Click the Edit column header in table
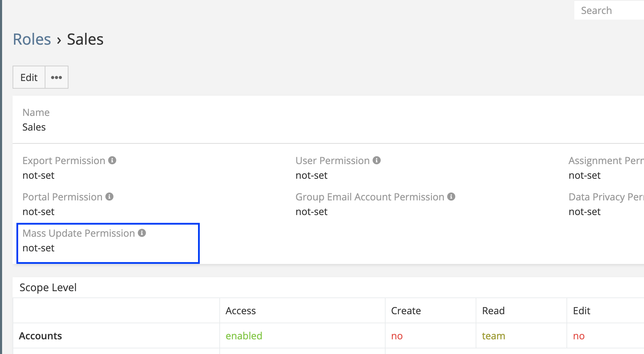The width and height of the screenshot is (644, 354). (x=581, y=311)
